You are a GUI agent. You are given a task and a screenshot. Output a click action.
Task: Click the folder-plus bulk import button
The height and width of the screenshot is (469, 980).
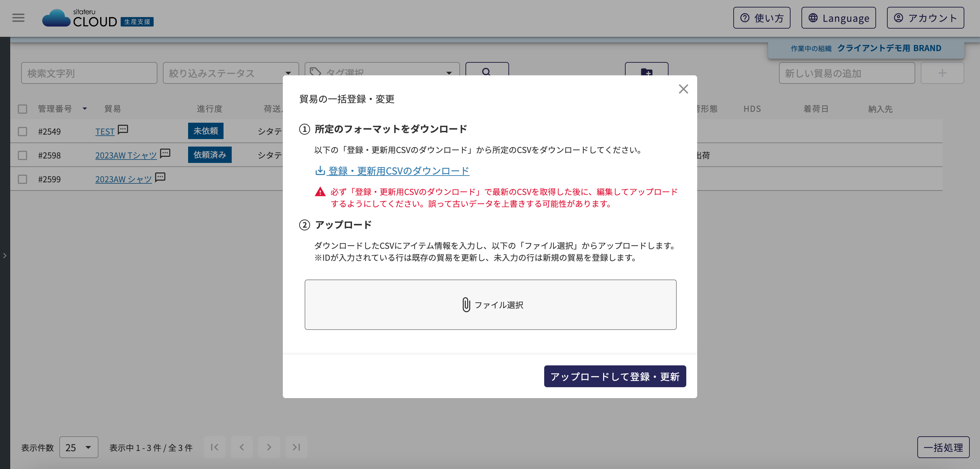[646, 70]
